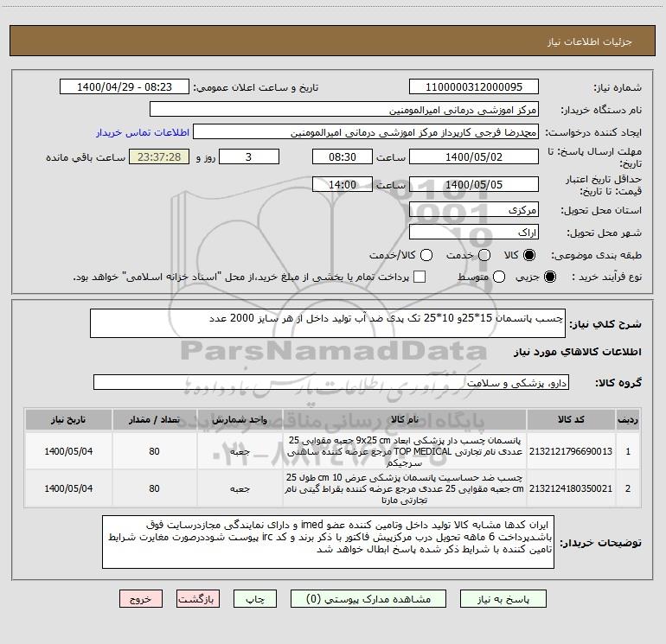Click the remaining time counter 23:37:28
Viewport: 666px width, 644px height.
point(159,156)
